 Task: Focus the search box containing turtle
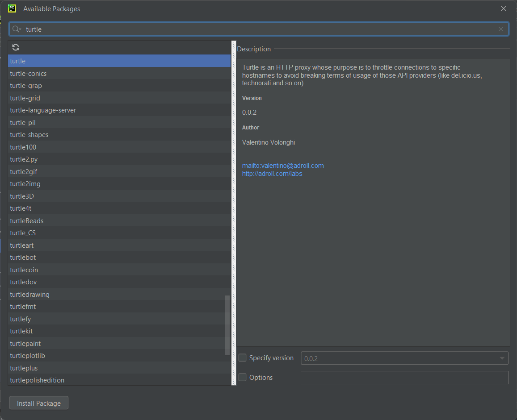click(x=259, y=29)
